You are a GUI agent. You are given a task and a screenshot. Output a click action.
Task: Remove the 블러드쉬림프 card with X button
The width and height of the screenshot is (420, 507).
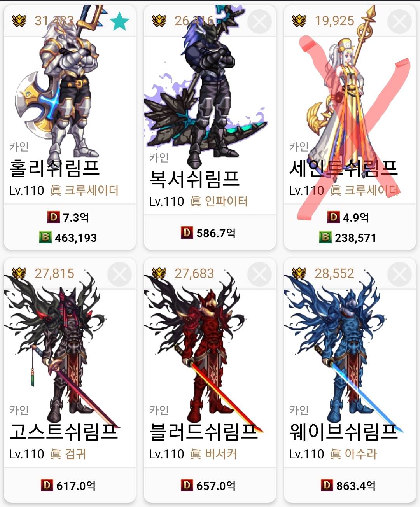pyautogui.click(x=259, y=274)
